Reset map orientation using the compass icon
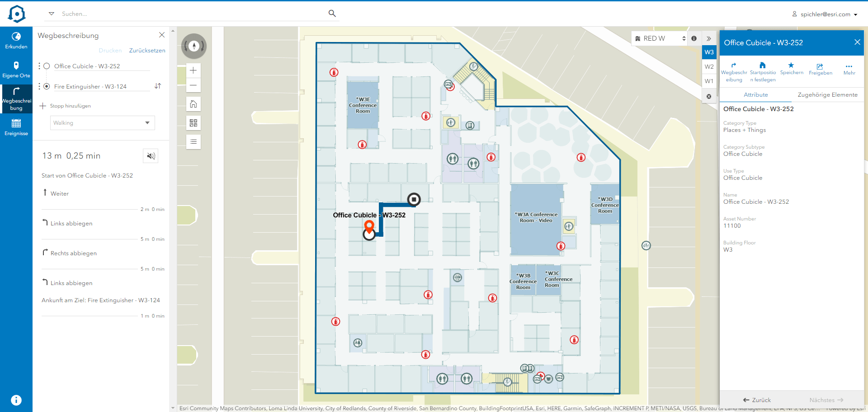Screen dimensions: 868x412 point(193,46)
